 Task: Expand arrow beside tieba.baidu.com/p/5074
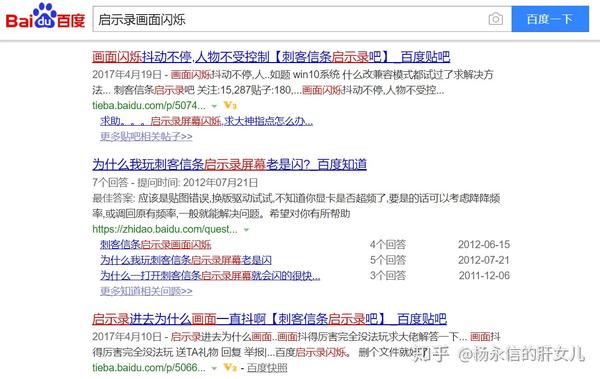pos(214,106)
